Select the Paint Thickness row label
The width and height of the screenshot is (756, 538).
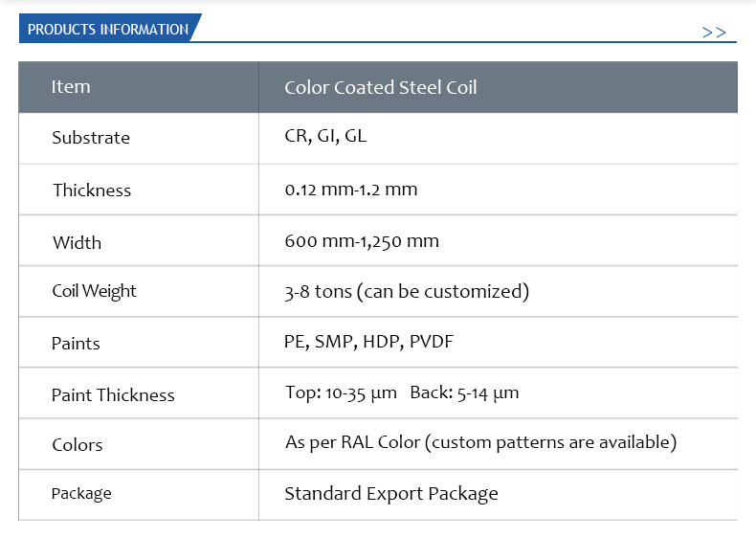coord(113,395)
